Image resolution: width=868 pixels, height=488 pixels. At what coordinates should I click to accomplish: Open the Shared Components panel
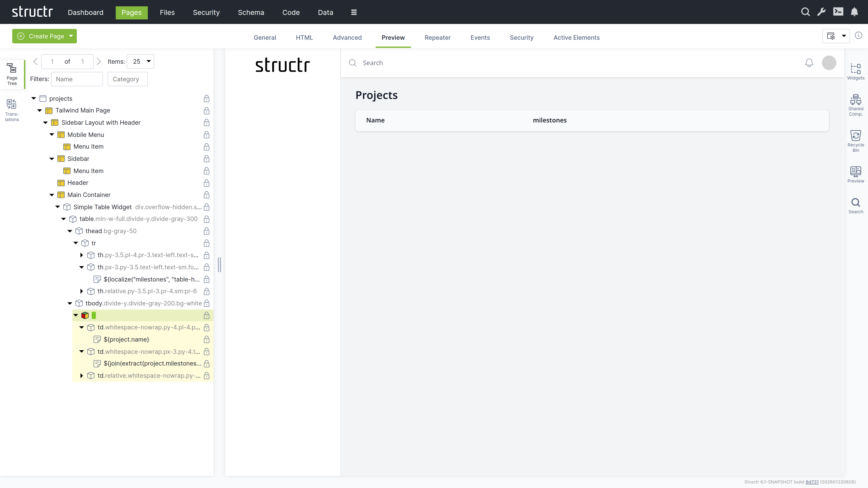pyautogui.click(x=855, y=105)
